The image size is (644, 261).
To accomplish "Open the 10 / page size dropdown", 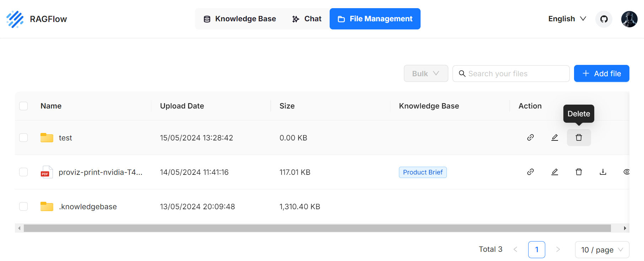I will coord(602,250).
